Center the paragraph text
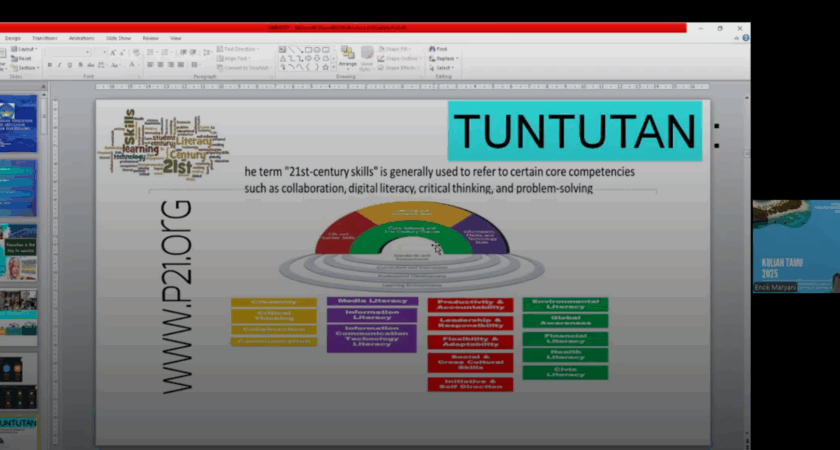This screenshot has width=840, height=450. 160,64
